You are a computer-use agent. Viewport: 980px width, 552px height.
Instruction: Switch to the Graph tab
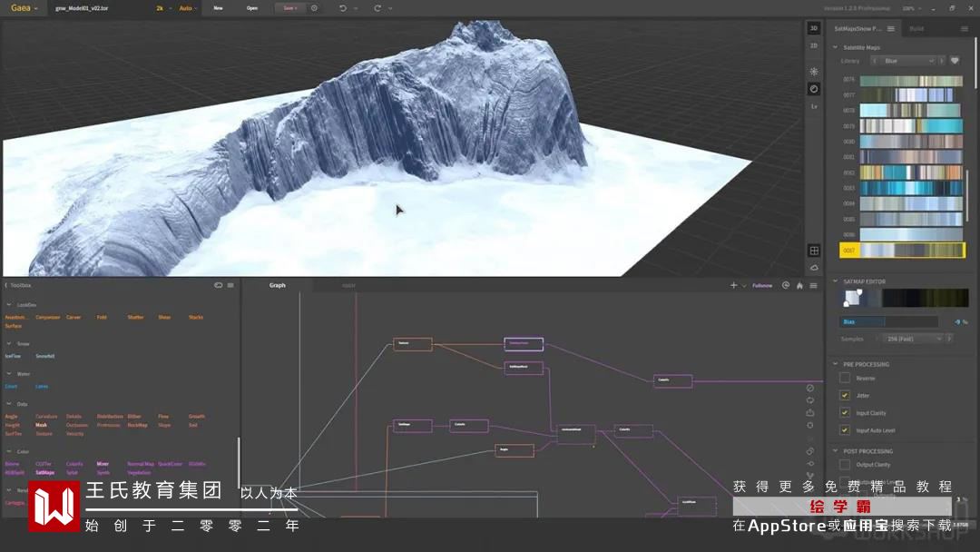tap(277, 285)
